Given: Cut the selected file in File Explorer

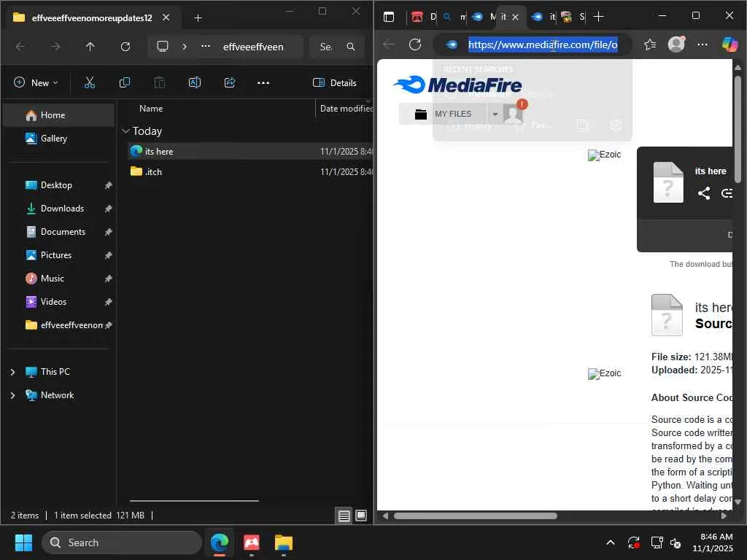Looking at the screenshot, I should point(89,83).
